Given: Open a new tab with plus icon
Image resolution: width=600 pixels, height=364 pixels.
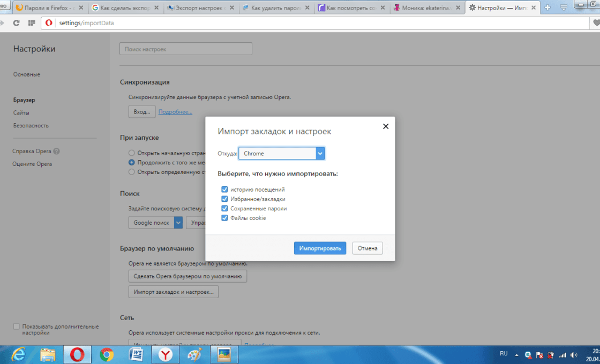Looking at the screenshot, I should [547, 7].
